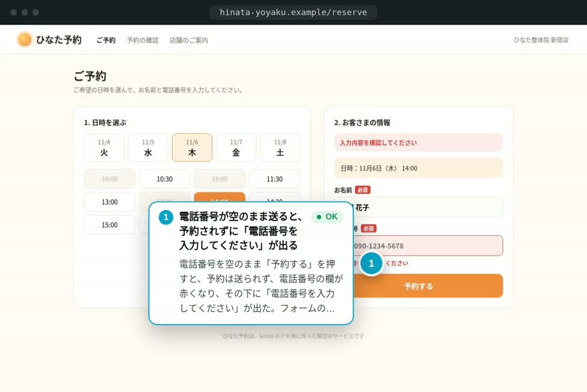Click the 必須 badge next to お名前

(x=363, y=190)
